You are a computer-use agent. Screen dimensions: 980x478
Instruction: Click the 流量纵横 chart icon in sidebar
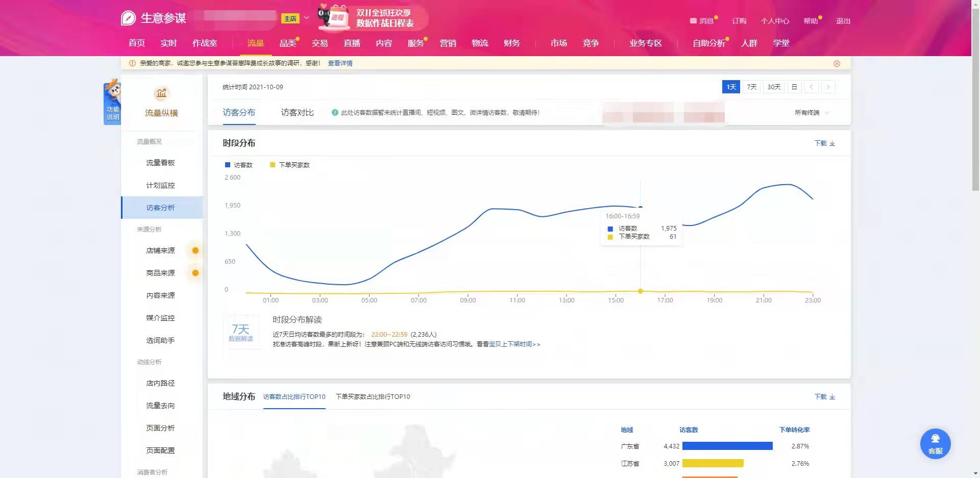pos(161,93)
